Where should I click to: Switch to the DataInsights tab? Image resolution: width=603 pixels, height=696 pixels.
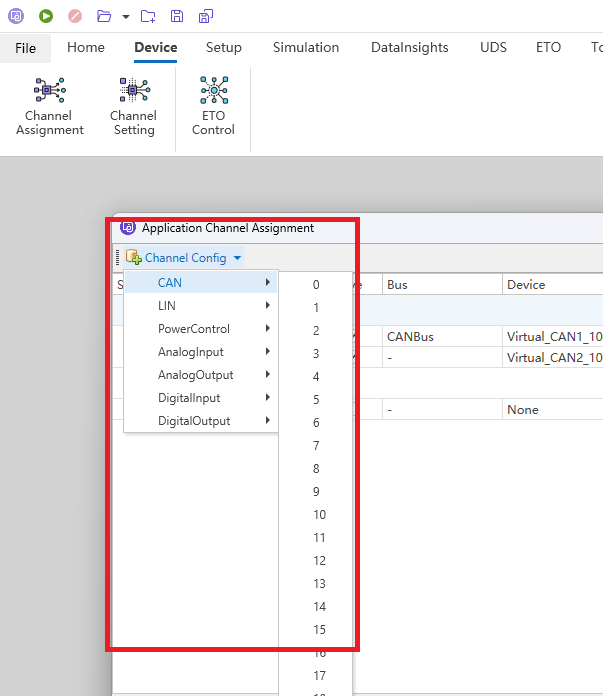click(x=409, y=48)
